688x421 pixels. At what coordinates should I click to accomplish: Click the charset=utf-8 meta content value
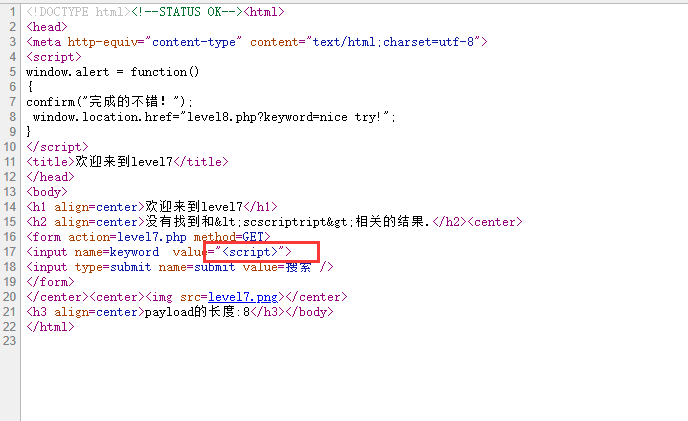point(428,42)
